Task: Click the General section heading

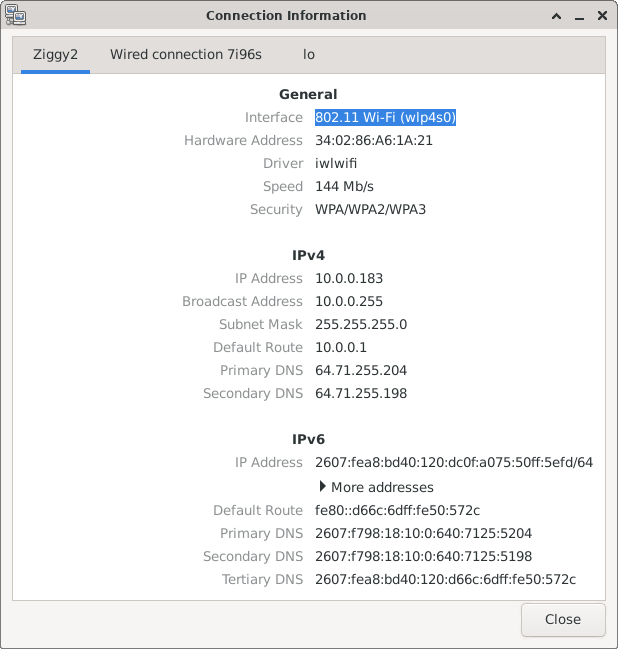Action: coord(308,94)
